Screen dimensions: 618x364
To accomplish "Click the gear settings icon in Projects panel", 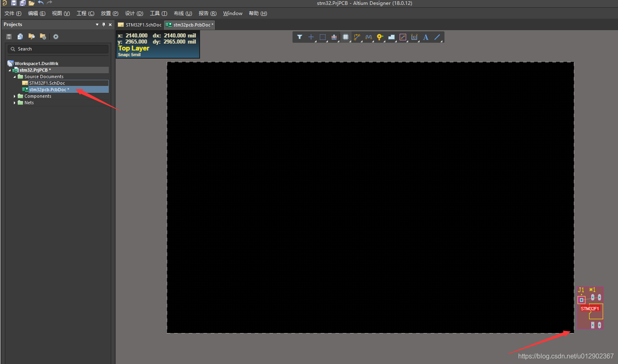I will point(56,37).
